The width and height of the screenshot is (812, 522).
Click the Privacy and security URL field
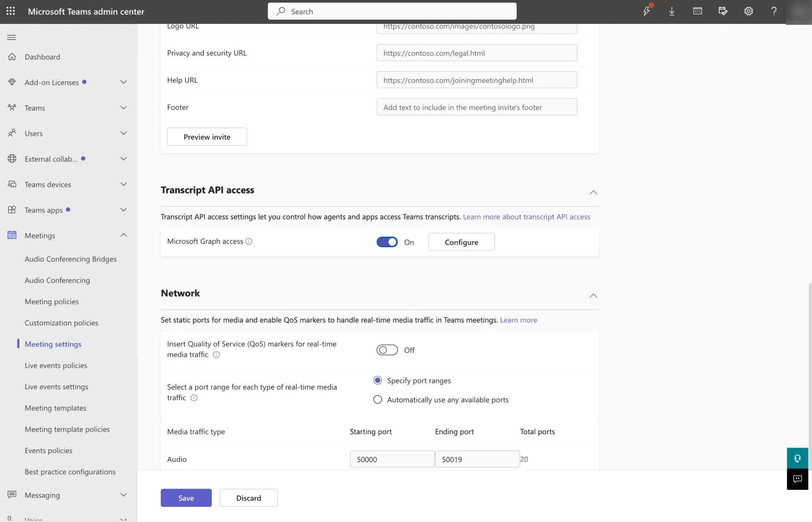pos(477,53)
